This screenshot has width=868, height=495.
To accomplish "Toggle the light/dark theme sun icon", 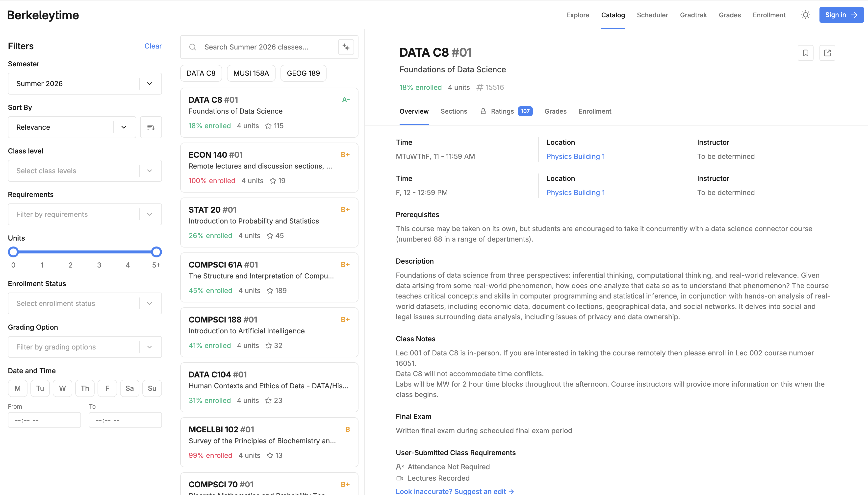I will pyautogui.click(x=805, y=15).
